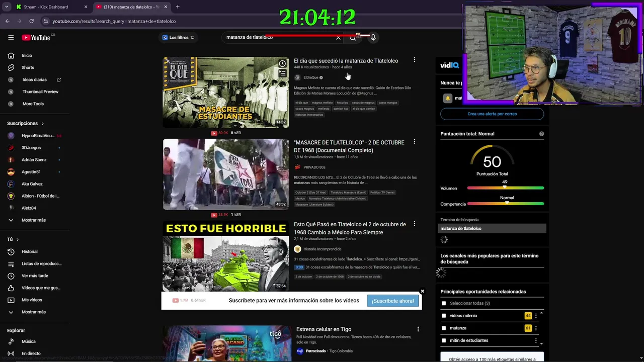Open Shorts in the sidebar

coord(28,67)
